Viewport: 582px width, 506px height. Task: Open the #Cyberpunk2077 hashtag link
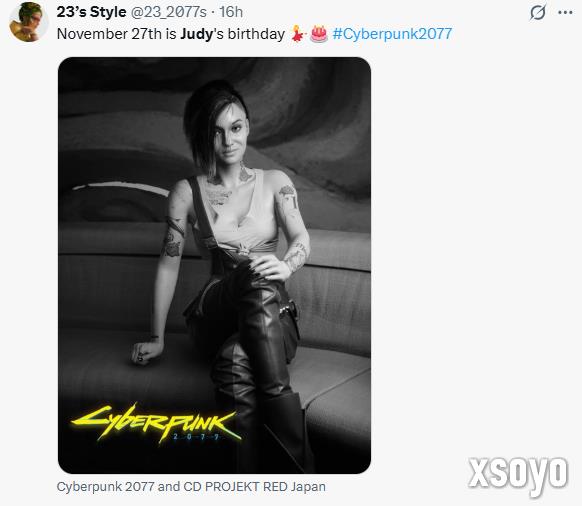point(392,34)
